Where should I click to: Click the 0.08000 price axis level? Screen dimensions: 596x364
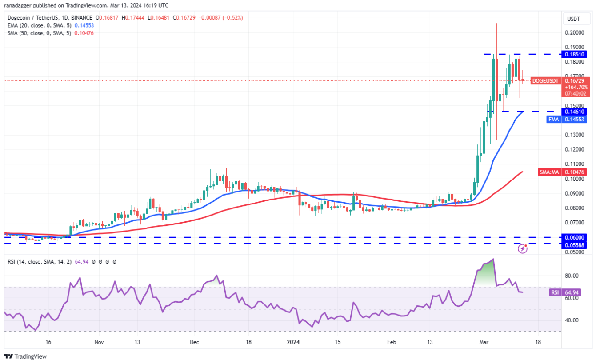click(x=574, y=208)
